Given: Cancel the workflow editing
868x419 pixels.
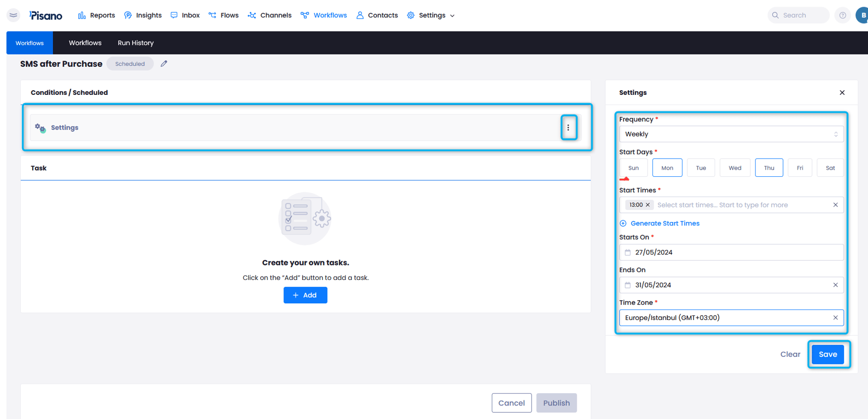Looking at the screenshot, I should click(511, 403).
